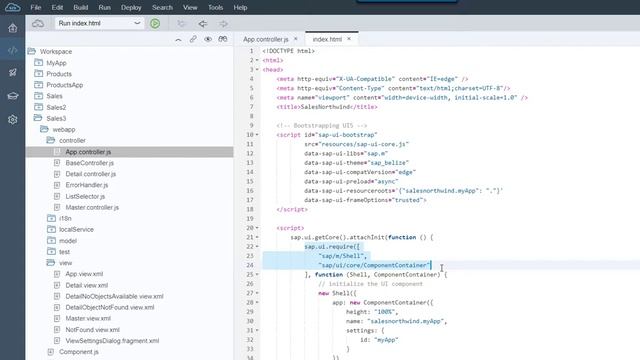Expand the model folder
The width and height of the screenshot is (640, 360).
pyautogui.click(x=51, y=240)
